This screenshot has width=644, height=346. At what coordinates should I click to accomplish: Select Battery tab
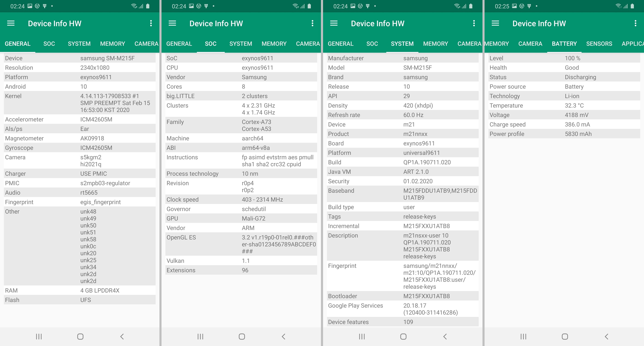pyautogui.click(x=564, y=44)
